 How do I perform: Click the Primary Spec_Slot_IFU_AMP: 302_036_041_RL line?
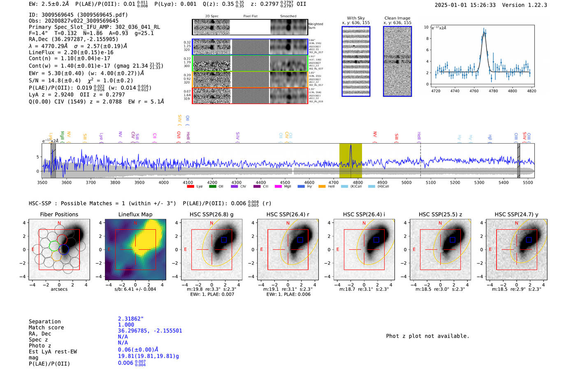[x=94, y=27]
